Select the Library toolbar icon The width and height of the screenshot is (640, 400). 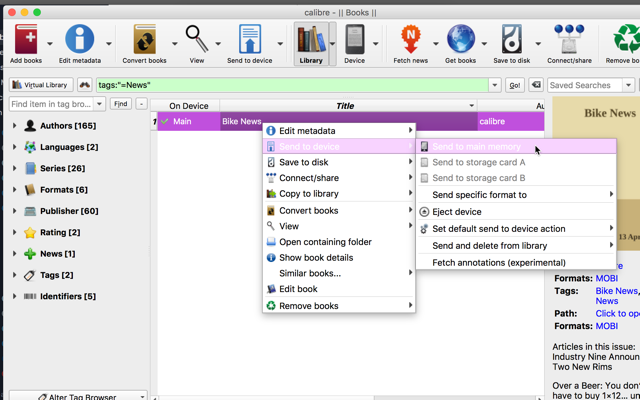[x=311, y=40]
